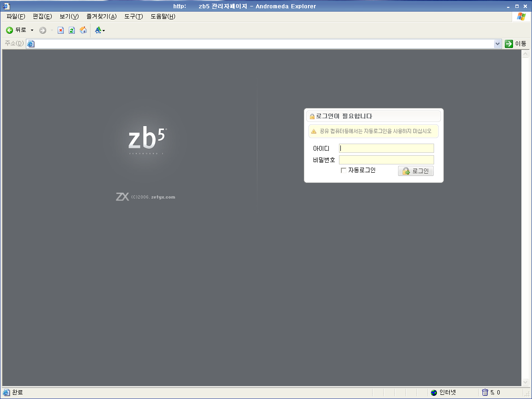Click the trash counter icon in status bar
Screen dimensions: 532x399
pos(485,393)
